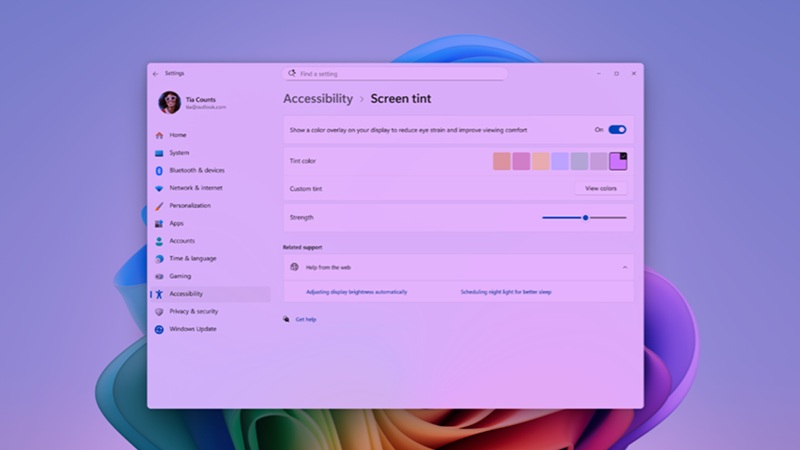Click the back arrow in Settings title bar

tap(156, 74)
